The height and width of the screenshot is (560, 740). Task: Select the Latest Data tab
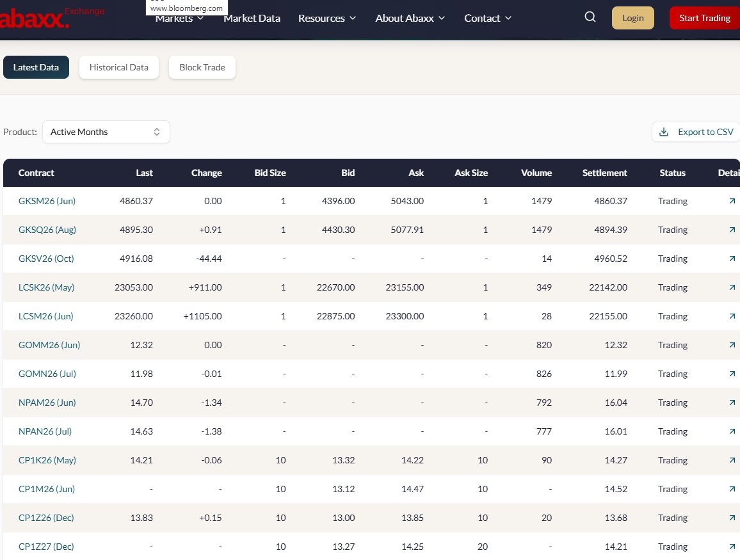(36, 67)
